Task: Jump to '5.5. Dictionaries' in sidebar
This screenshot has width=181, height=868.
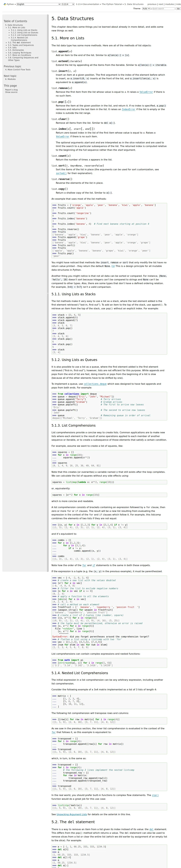Action: (16, 50)
